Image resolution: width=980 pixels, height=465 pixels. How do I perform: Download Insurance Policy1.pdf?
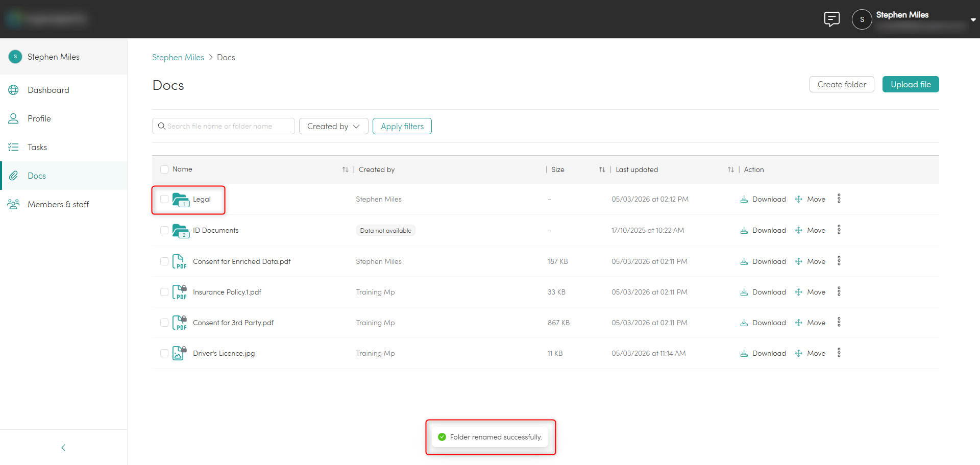[763, 292]
